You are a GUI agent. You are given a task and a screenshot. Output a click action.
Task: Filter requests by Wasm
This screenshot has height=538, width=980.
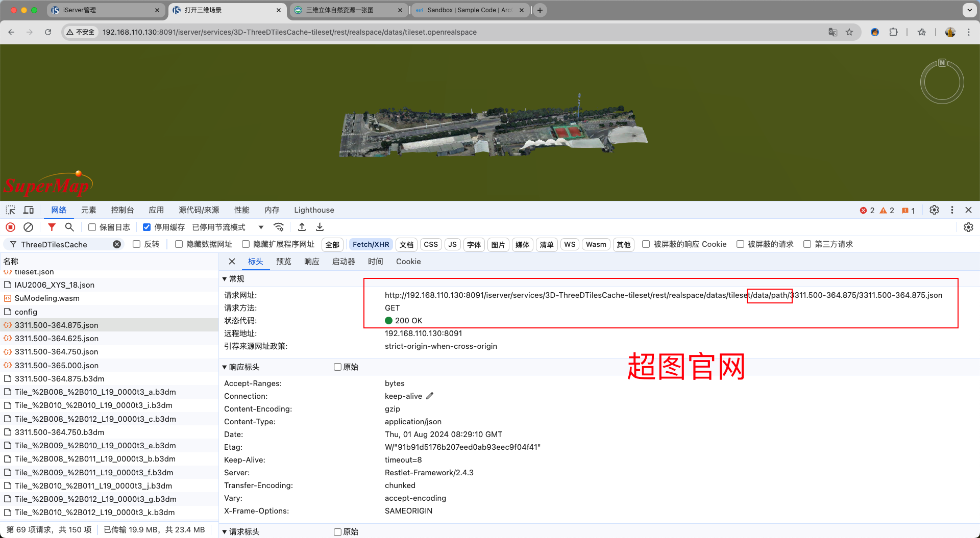coord(596,245)
